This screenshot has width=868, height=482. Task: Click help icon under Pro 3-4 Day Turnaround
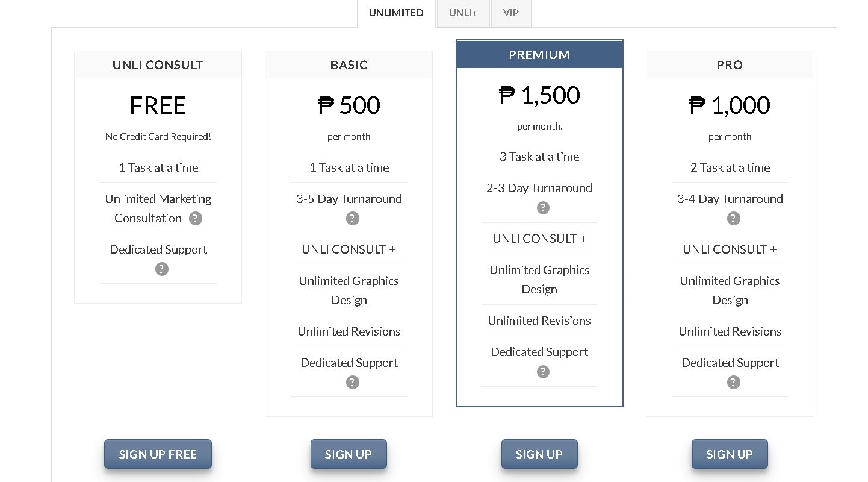click(733, 218)
